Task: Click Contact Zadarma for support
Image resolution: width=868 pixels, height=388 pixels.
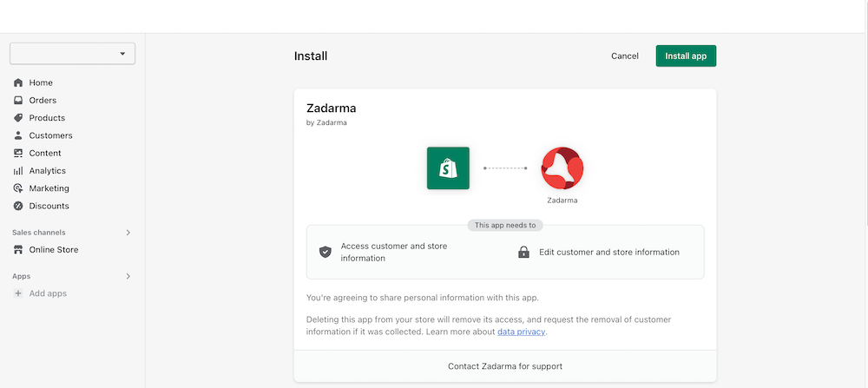Action: pos(505,366)
